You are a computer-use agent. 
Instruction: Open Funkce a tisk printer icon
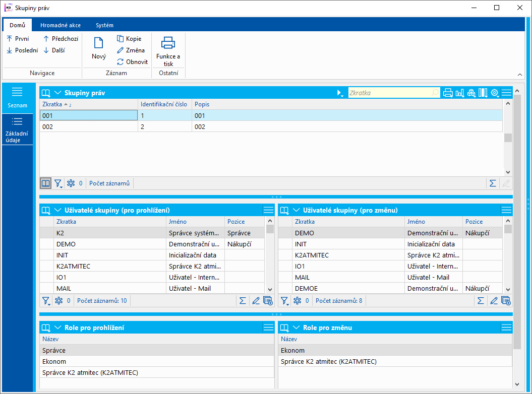coord(168,43)
